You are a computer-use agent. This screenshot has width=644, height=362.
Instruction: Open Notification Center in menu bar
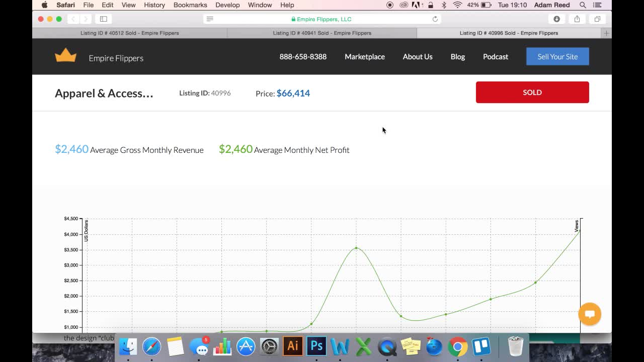[x=597, y=5]
